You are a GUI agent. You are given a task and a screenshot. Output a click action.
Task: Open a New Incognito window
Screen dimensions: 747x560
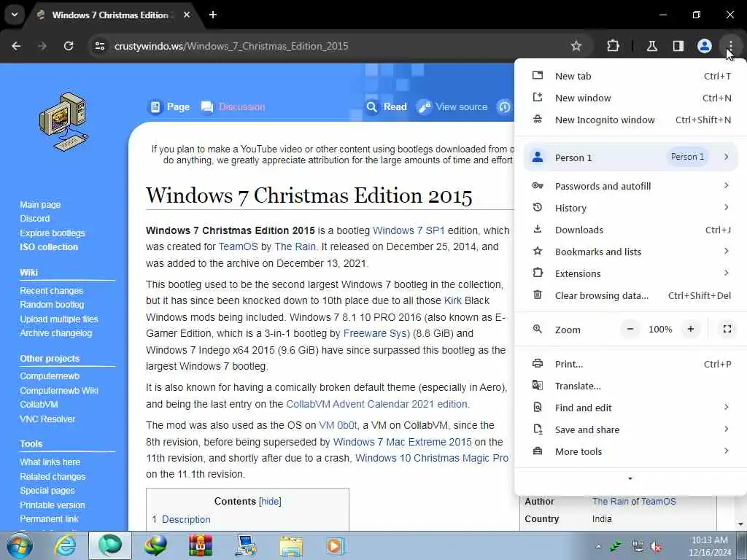pyautogui.click(x=631, y=120)
